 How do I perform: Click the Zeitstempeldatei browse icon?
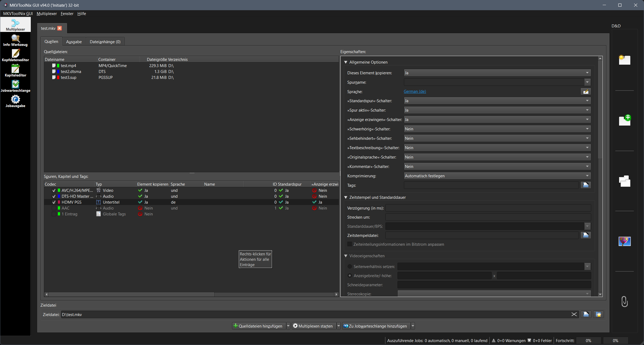[x=586, y=235]
